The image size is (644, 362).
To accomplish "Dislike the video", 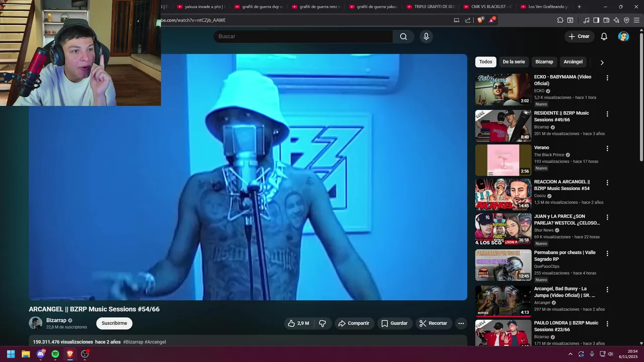I will (x=323, y=323).
